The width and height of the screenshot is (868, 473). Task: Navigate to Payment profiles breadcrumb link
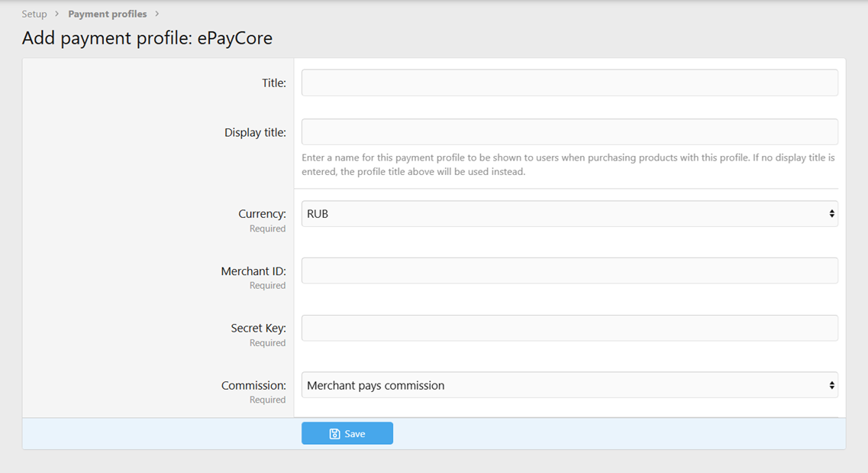107,14
